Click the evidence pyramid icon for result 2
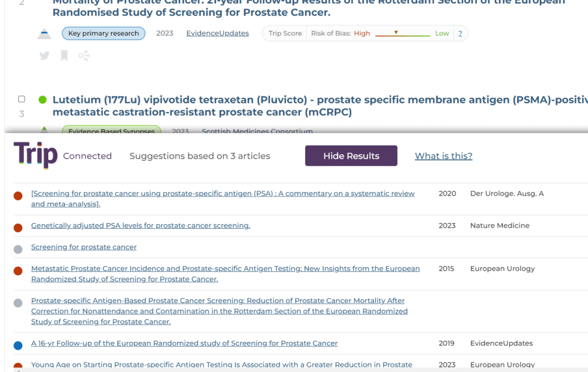588x372 pixels. pos(44,33)
